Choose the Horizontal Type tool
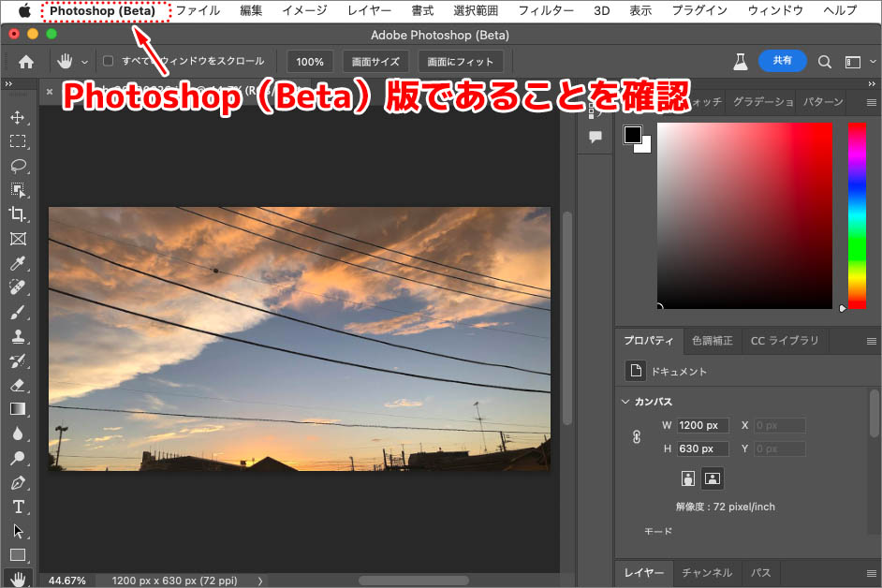 click(x=18, y=507)
